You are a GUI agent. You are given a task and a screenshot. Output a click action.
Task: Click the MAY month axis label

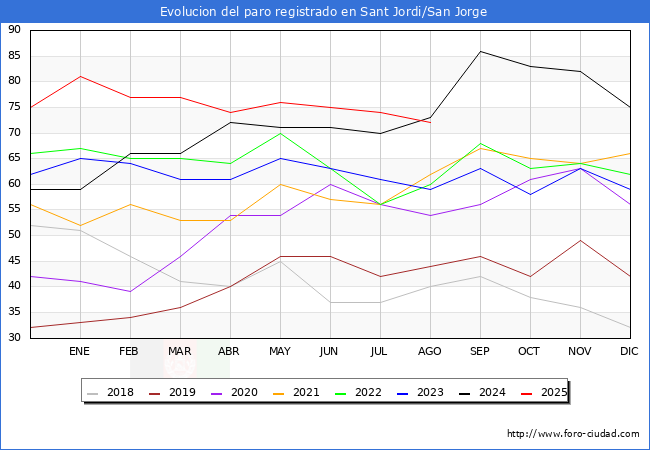pos(280,351)
